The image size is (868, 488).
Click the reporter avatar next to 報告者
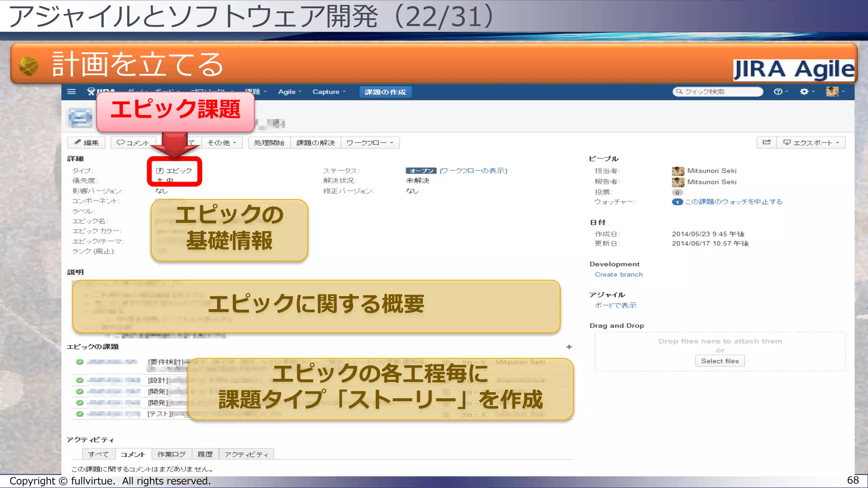tap(678, 182)
